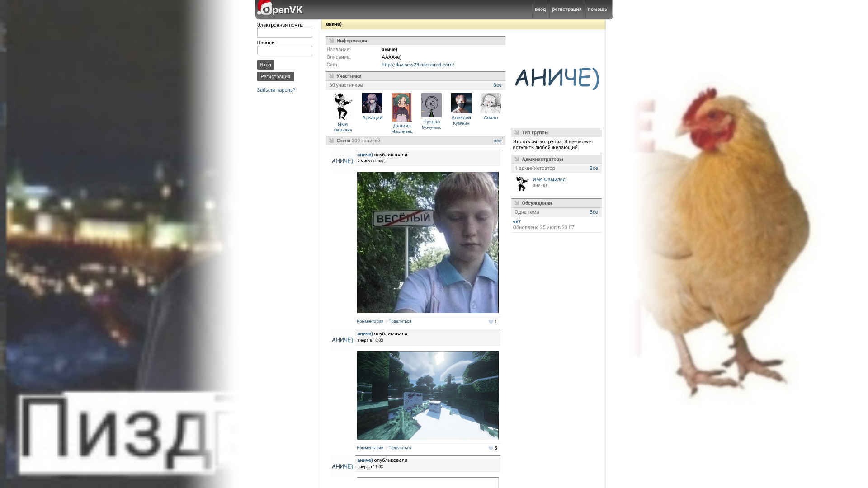The height and width of the screenshot is (488, 868).
Task: Collapse the Информация section arrow
Action: click(331, 41)
